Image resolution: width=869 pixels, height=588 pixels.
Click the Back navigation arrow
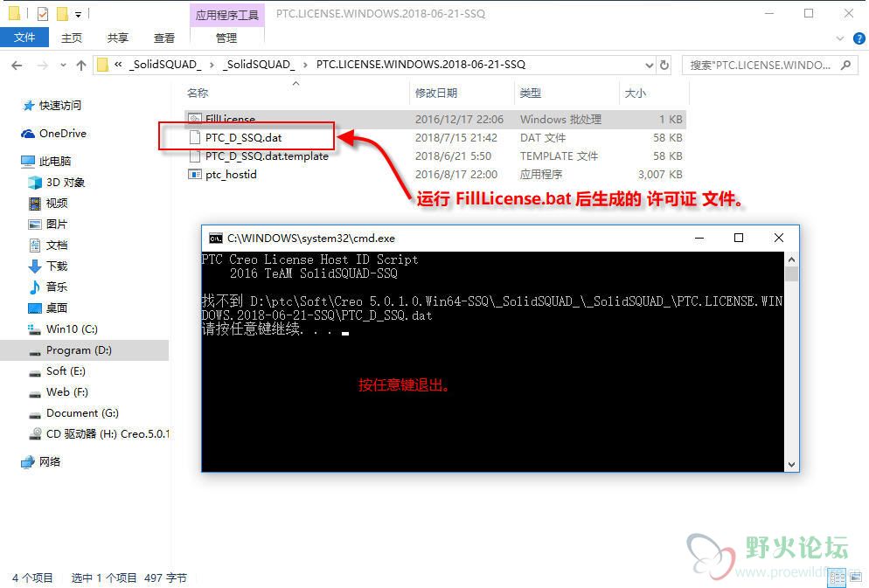17,66
